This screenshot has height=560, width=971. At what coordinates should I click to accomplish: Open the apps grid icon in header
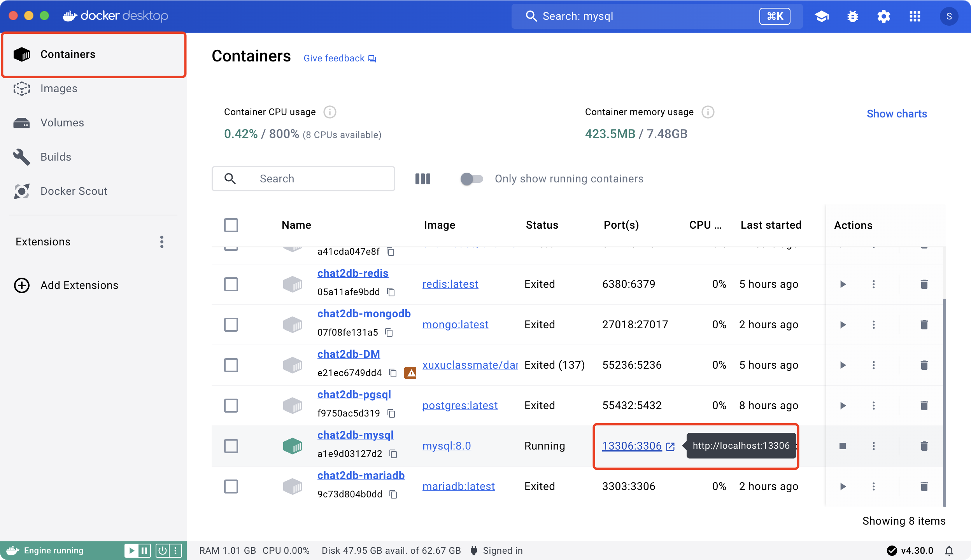915,16
